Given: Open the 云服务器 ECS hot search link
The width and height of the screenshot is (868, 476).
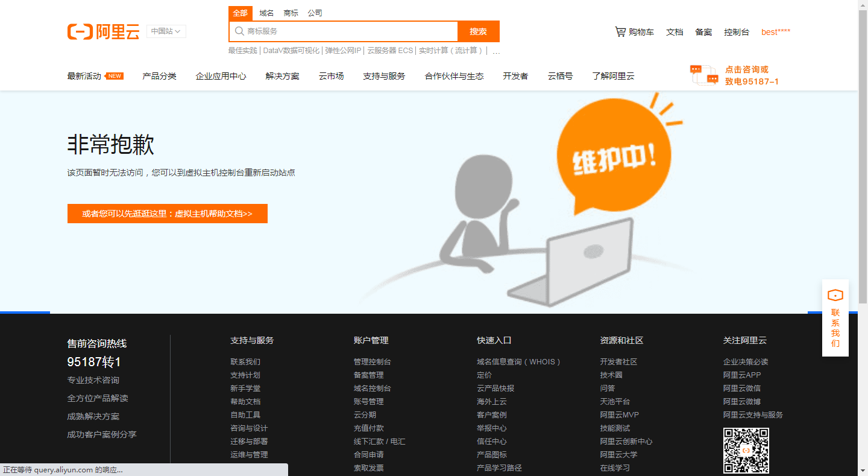Looking at the screenshot, I should click(390, 51).
